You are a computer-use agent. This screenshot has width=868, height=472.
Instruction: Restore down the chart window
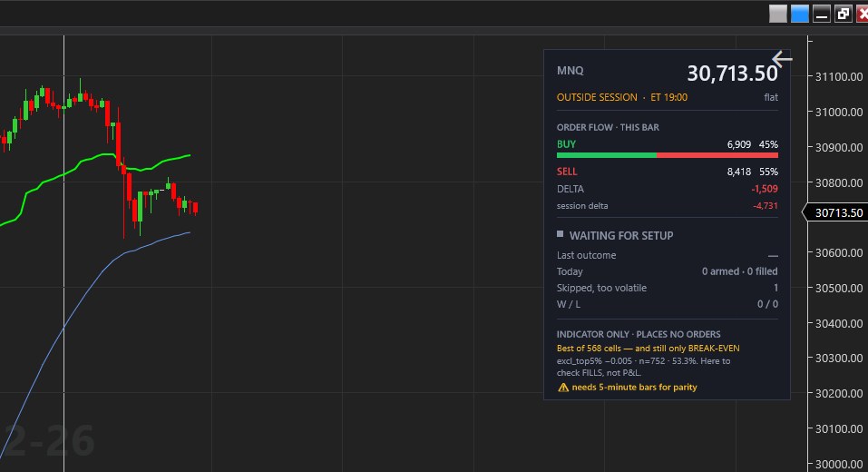pyautogui.click(x=844, y=14)
